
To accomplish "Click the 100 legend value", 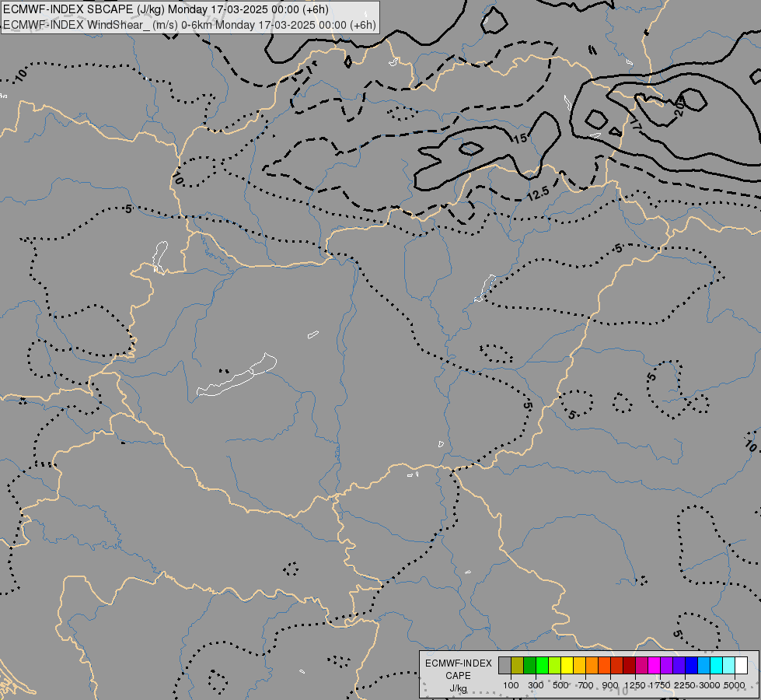I will (x=511, y=685).
